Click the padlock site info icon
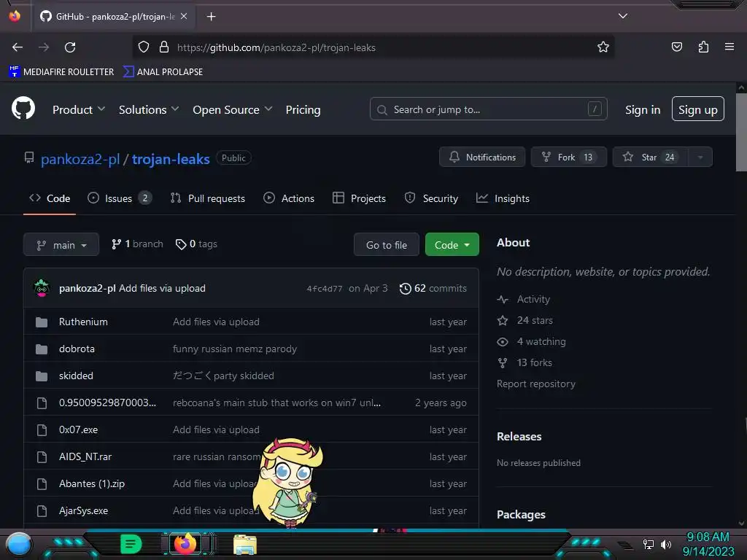The width and height of the screenshot is (747, 560). (164, 47)
